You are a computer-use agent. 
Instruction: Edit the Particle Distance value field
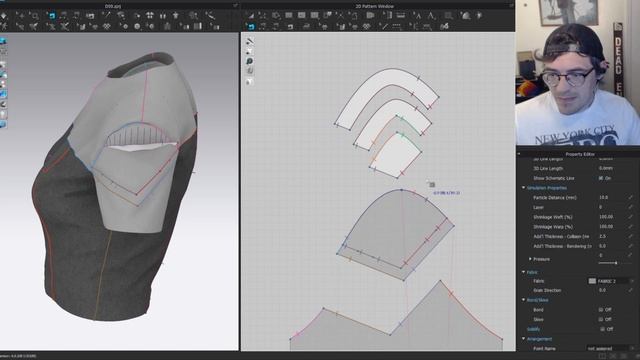tap(611, 197)
